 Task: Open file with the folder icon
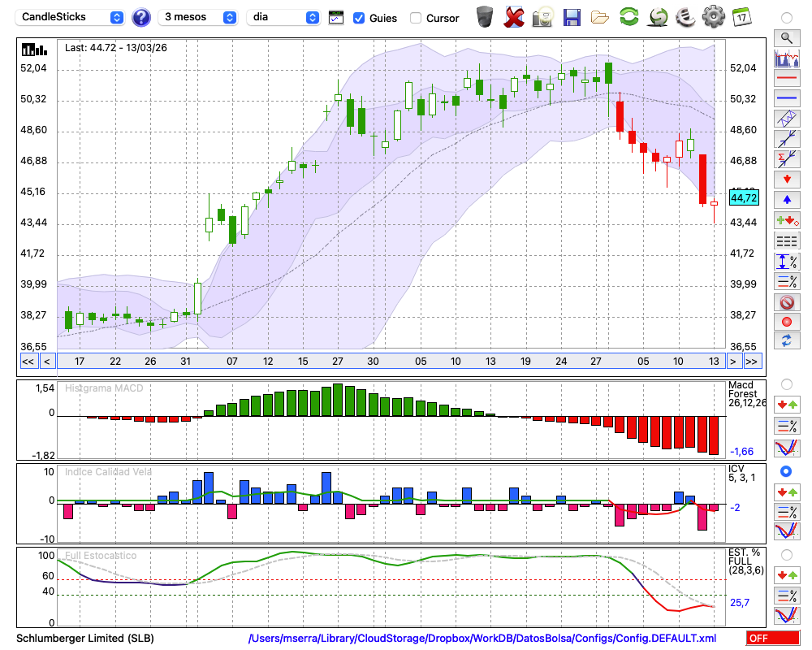click(x=600, y=18)
